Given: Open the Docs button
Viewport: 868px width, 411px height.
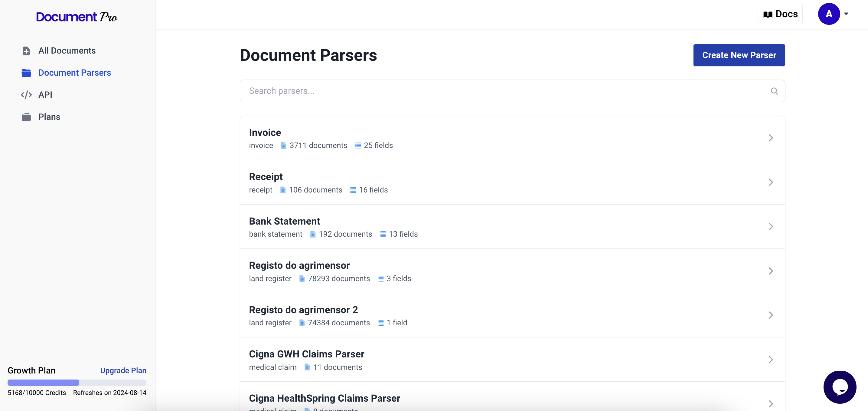Looking at the screenshot, I should (x=780, y=14).
